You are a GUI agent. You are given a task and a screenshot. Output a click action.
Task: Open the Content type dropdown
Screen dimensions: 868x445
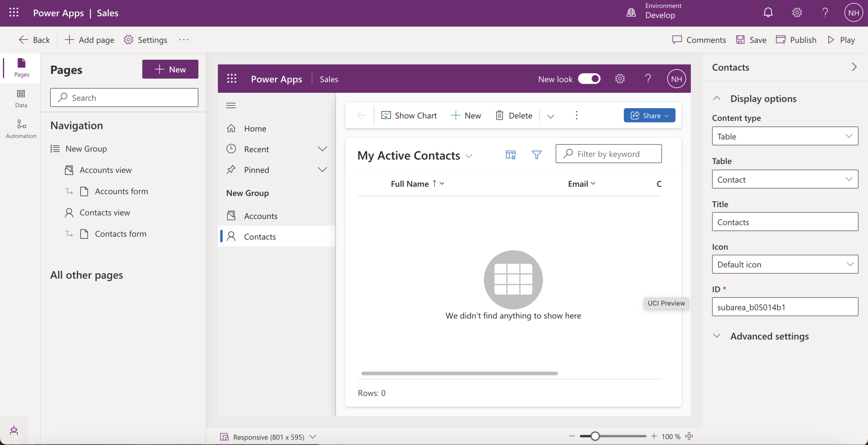point(785,136)
